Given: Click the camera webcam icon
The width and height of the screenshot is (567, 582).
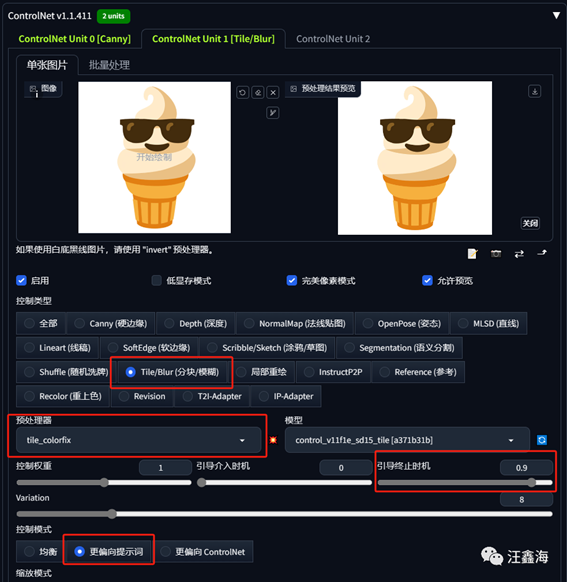Looking at the screenshot, I should pos(496,254).
